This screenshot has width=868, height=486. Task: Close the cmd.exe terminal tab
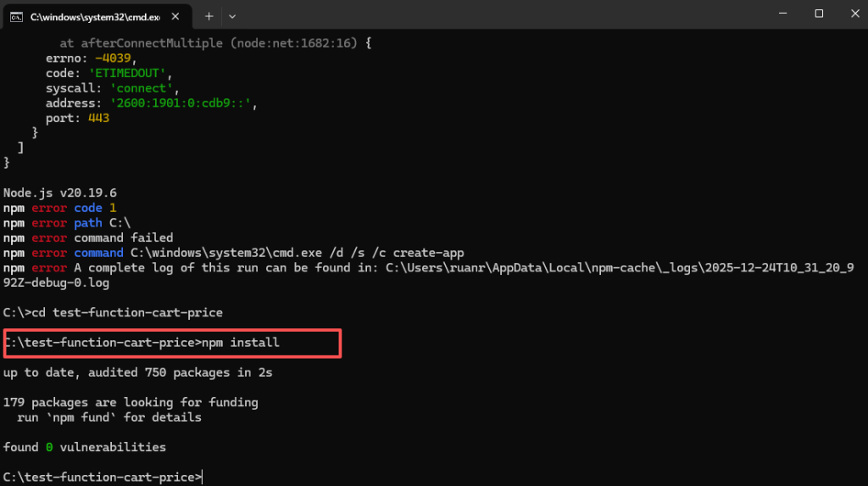[176, 16]
